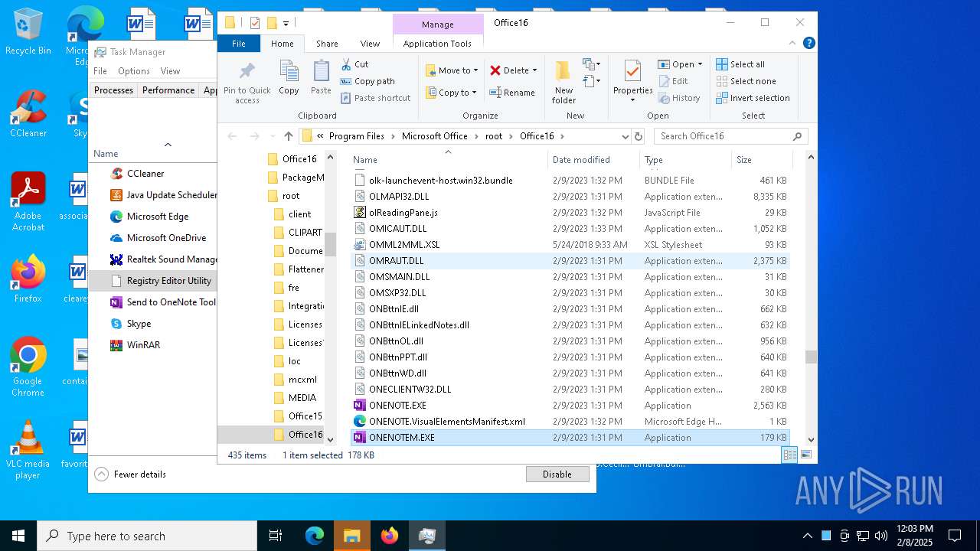
Task: Switch to details view button
Action: (x=789, y=455)
